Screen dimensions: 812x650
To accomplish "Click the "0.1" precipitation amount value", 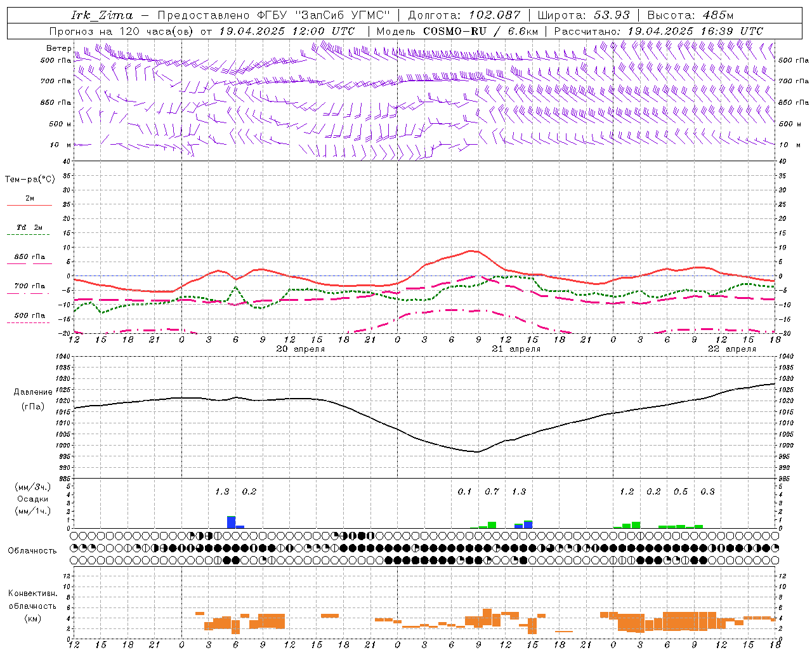I will tap(465, 491).
